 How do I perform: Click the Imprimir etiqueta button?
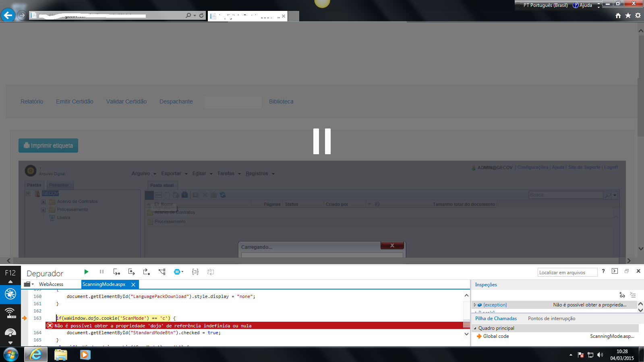48,146
